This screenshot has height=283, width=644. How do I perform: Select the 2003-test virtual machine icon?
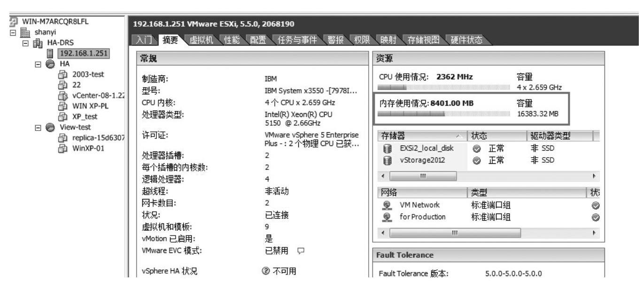pos(62,74)
